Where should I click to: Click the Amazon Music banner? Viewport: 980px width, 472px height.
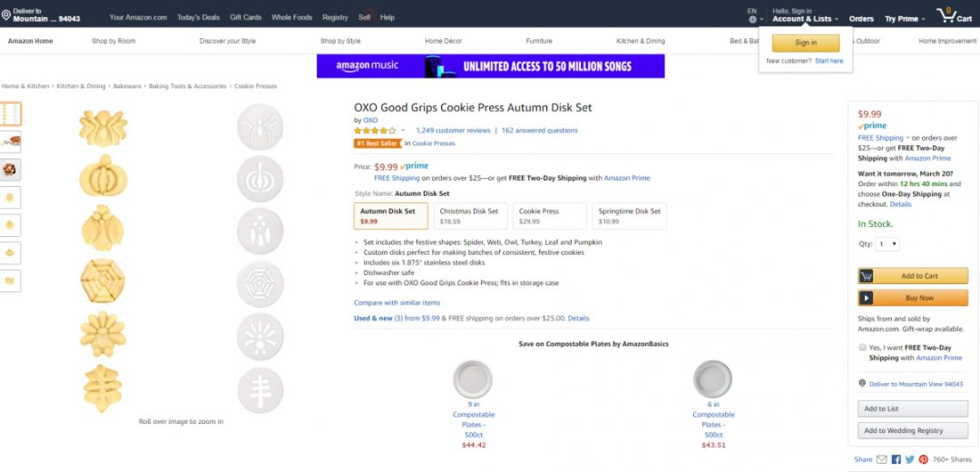[490, 66]
